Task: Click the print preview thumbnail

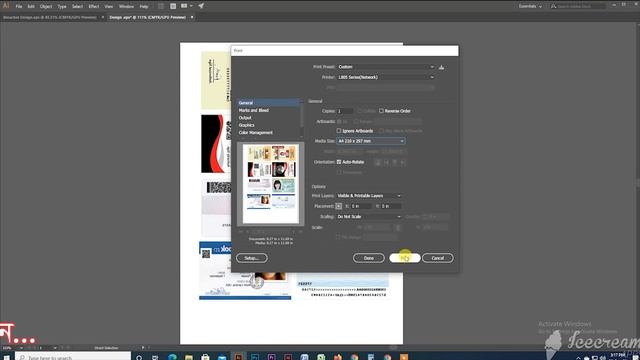Action: point(271,184)
